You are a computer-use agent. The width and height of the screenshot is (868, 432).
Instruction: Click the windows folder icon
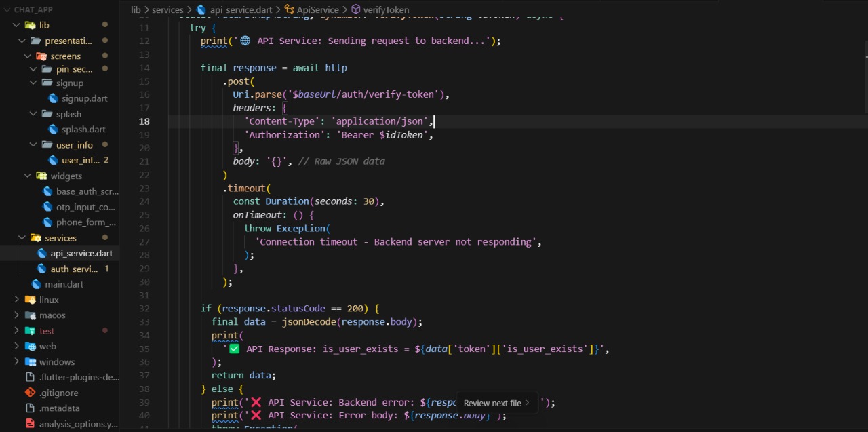[30, 362]
